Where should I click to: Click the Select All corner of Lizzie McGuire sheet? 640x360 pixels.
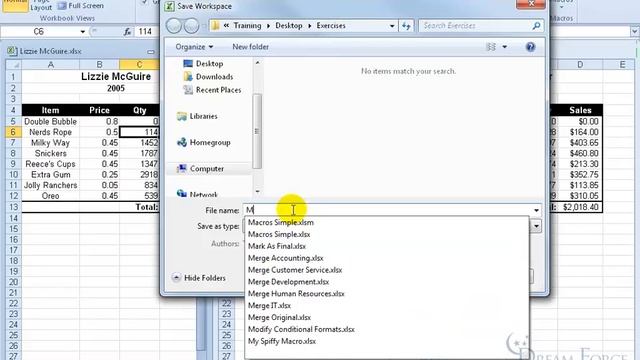[x=13, y=64]
